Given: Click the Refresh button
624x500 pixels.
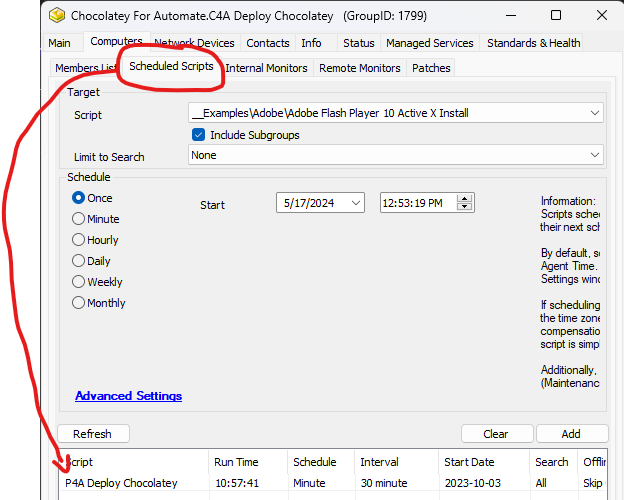Looking at the screenshot, I should coord(94,434).
